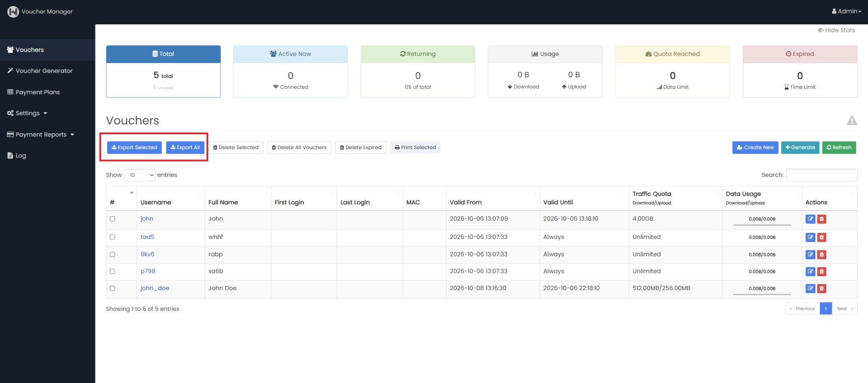The height and width of the screenshot is (383, 868).
Task: Edit the p798 voucher row
Action: click(810, 272)
